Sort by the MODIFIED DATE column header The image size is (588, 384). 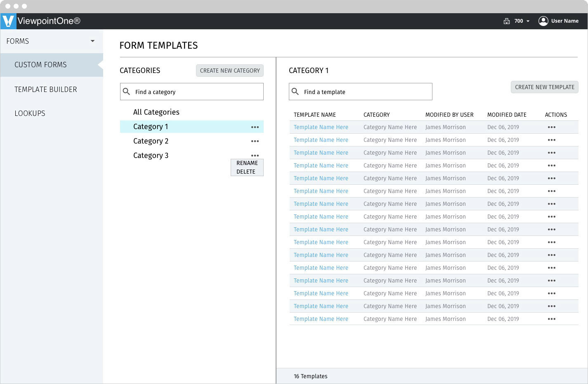pyautogui.click(x=507, y=115)
